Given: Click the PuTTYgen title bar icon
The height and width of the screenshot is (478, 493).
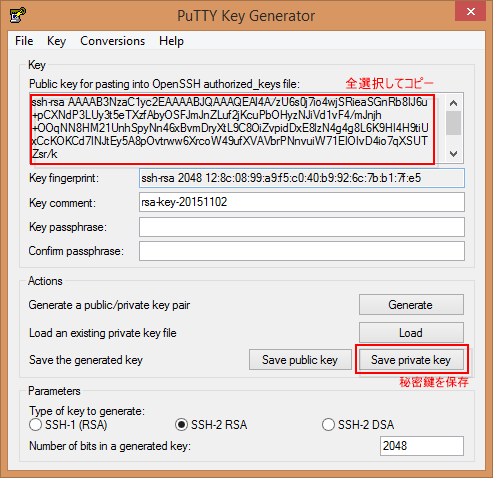Looking at the screenshot, I should 18,15.
